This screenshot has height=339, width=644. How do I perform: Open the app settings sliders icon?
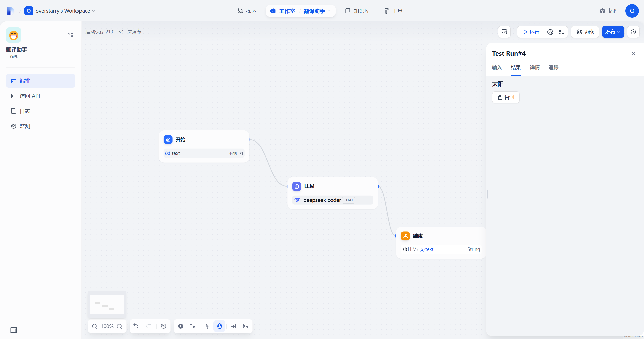coord(71,35)
